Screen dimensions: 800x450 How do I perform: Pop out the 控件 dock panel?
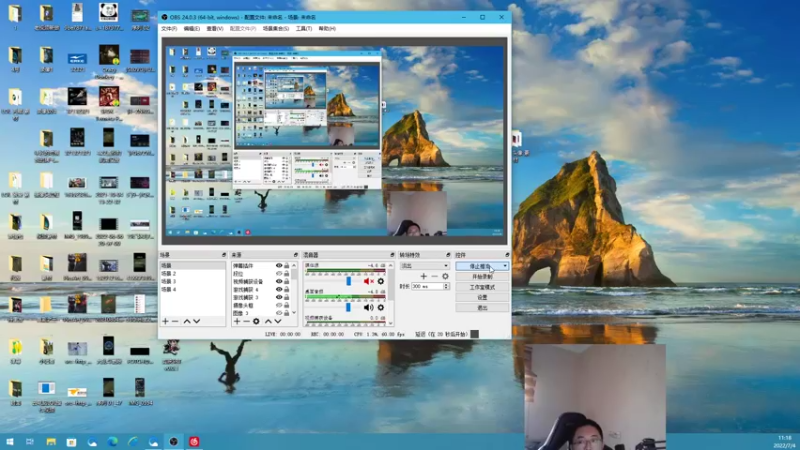click(x=507, y=255)
